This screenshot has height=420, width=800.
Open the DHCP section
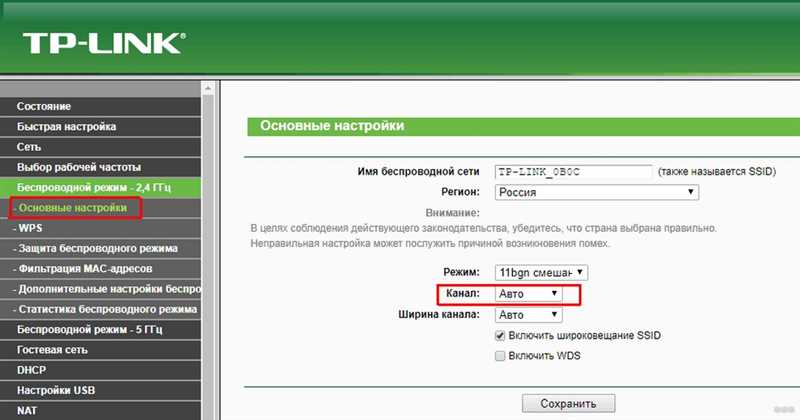click(x=101, y=370)
